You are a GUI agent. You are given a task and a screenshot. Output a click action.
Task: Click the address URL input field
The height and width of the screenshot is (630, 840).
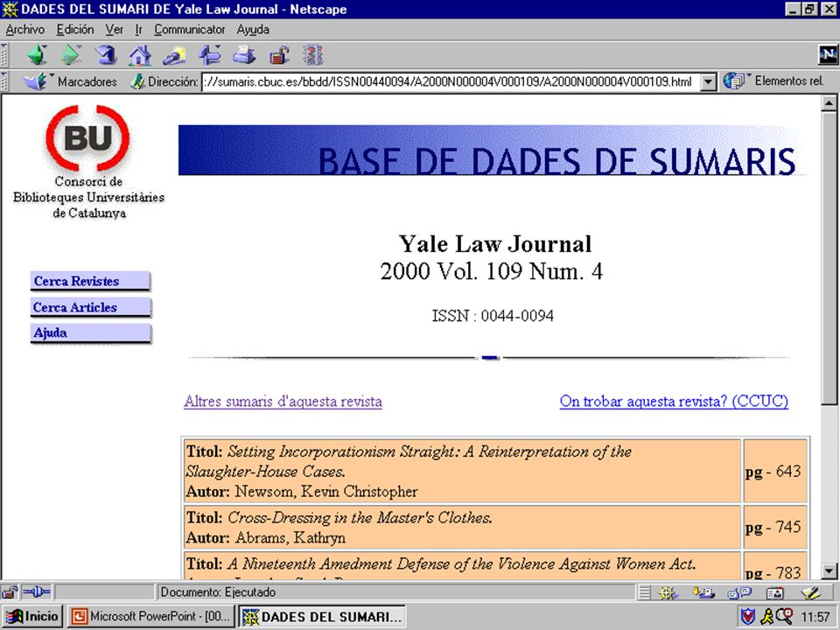pos(451,82)
